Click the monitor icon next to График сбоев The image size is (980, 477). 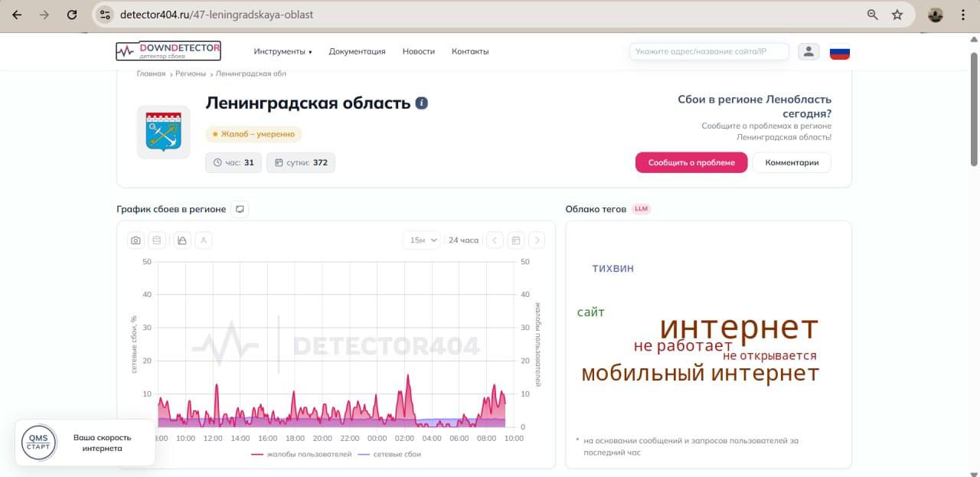point(240,209)
